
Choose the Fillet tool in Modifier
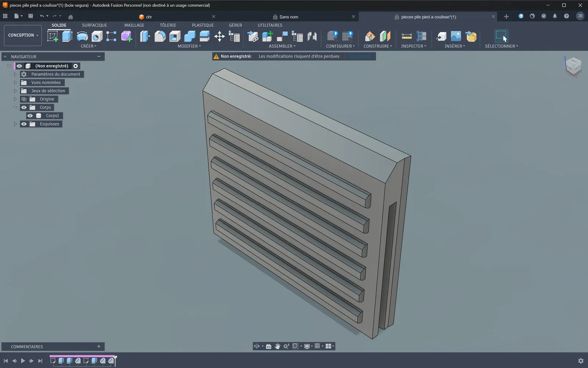click(x=160, y=36)
